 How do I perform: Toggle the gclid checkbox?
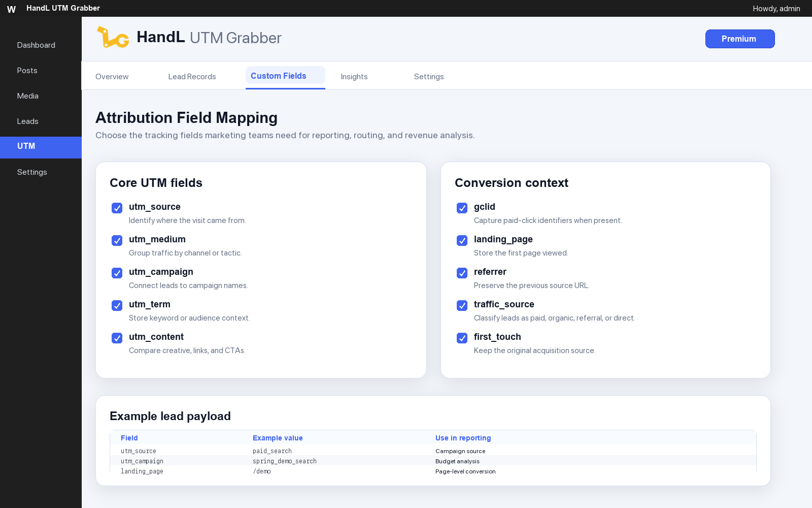pos(462,208)
